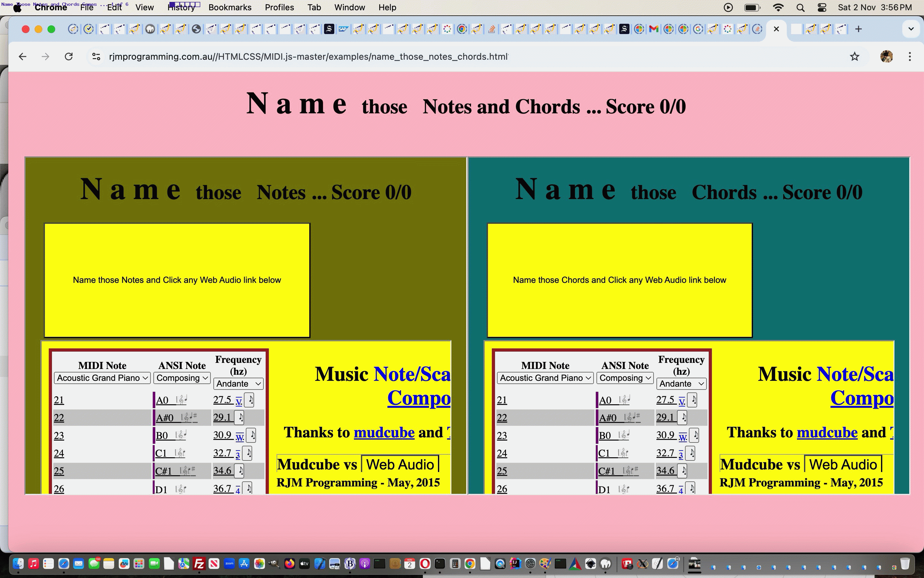Open the Acoustic Grand Piano dropdown in Notes panel
924x578 pixels.
tap(102, 378)
